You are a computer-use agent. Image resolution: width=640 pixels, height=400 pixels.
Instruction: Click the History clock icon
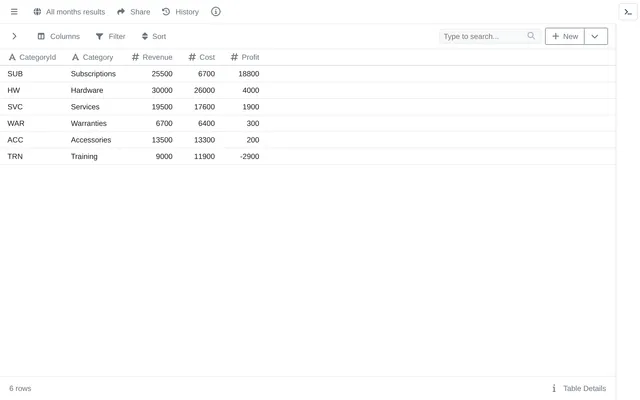(166, 12)
